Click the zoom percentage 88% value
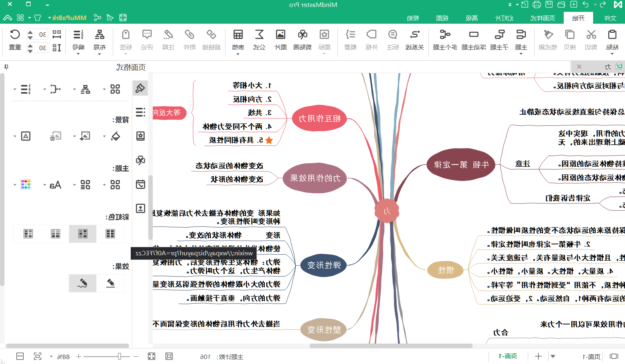 [x=63, y=357]
